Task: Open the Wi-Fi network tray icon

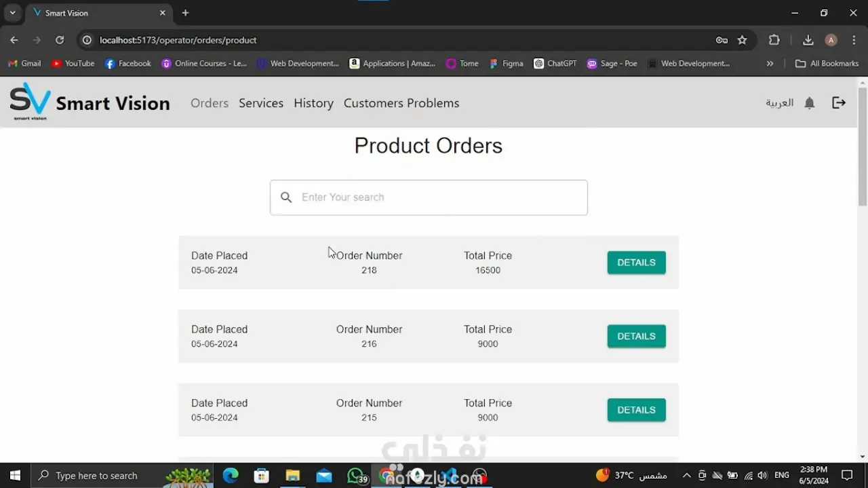Action: [x=748, y=475]
